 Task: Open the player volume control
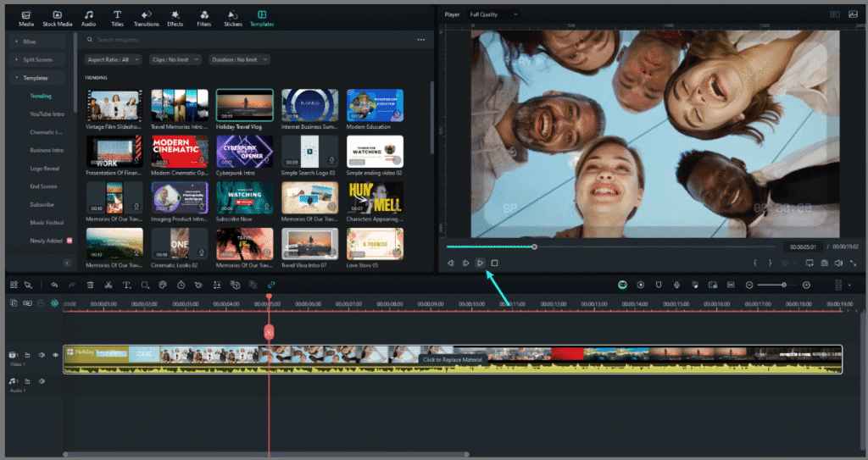pos(838,263)
